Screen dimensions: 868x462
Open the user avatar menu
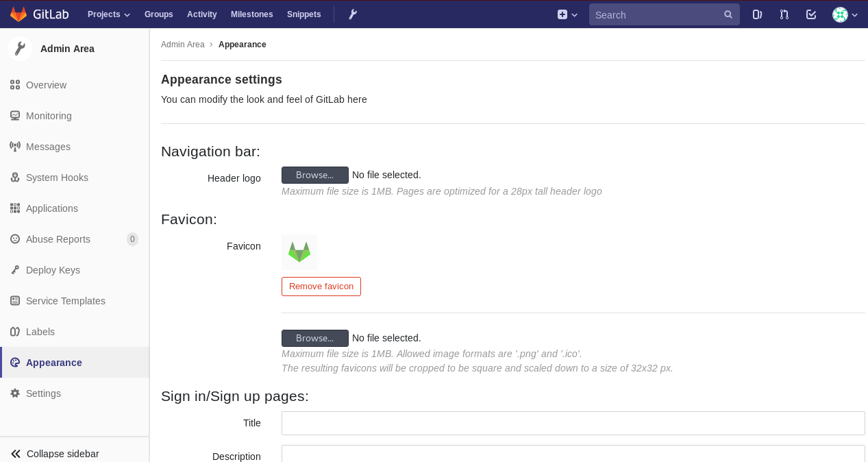[x=845, y=14]
